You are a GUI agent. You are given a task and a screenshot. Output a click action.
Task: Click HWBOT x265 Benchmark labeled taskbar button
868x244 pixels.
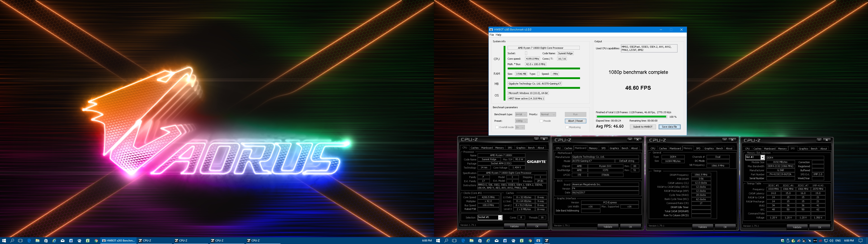tap(119, 241)
